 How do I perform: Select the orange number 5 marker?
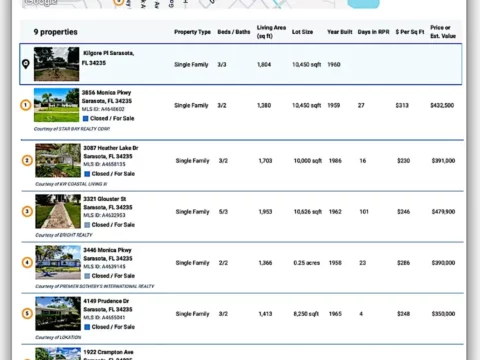pos(27,314)
